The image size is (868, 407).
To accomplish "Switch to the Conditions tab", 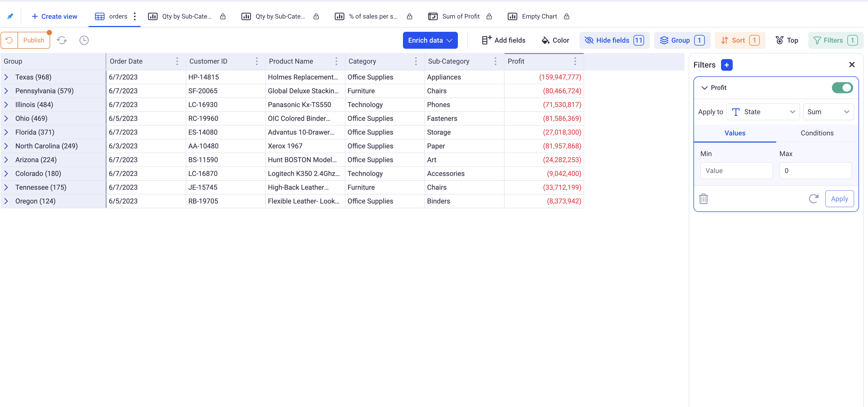I will [817, 133].
